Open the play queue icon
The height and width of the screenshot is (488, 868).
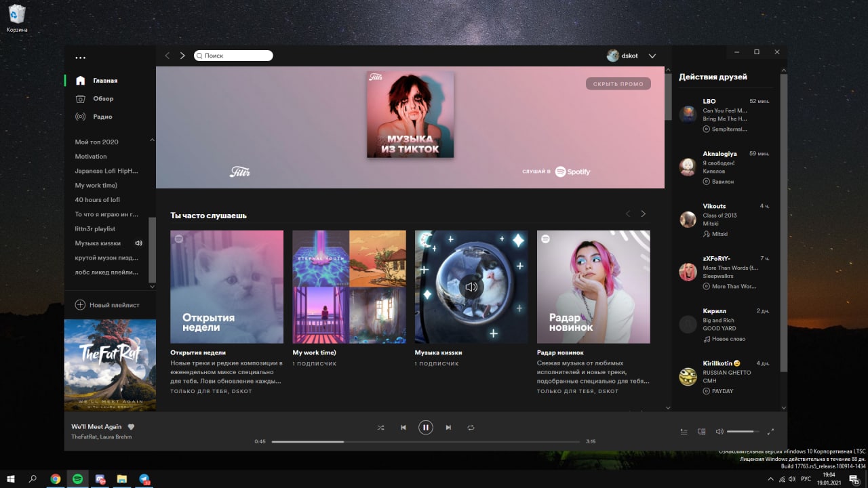click(684, 432)
